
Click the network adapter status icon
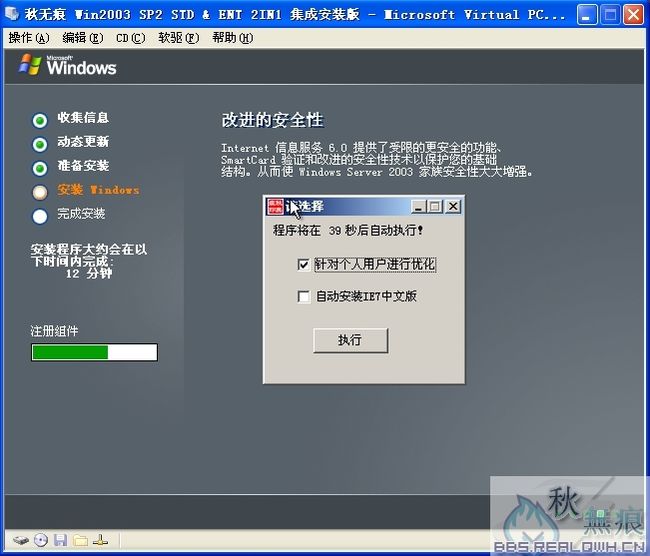click(x=100, y=540)
